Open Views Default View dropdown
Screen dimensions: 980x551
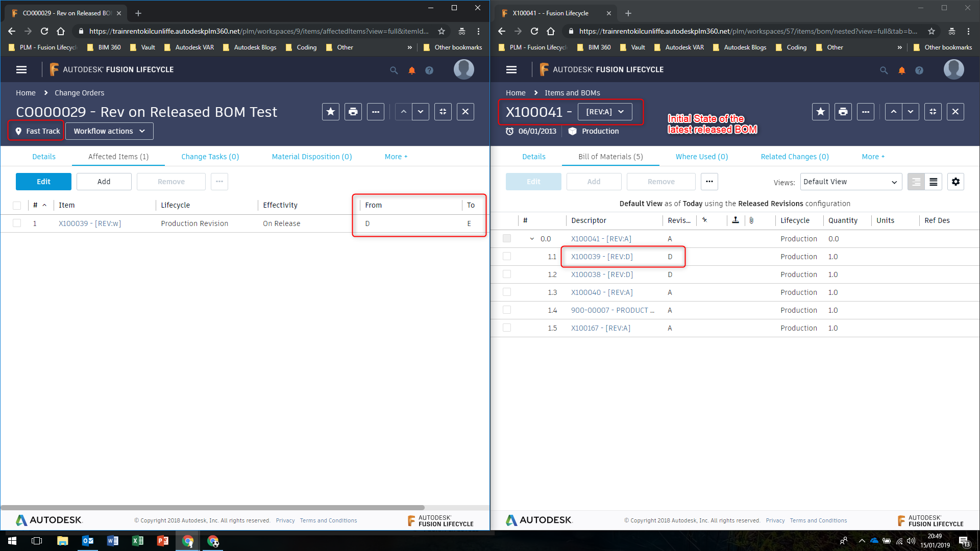(851, 182)
